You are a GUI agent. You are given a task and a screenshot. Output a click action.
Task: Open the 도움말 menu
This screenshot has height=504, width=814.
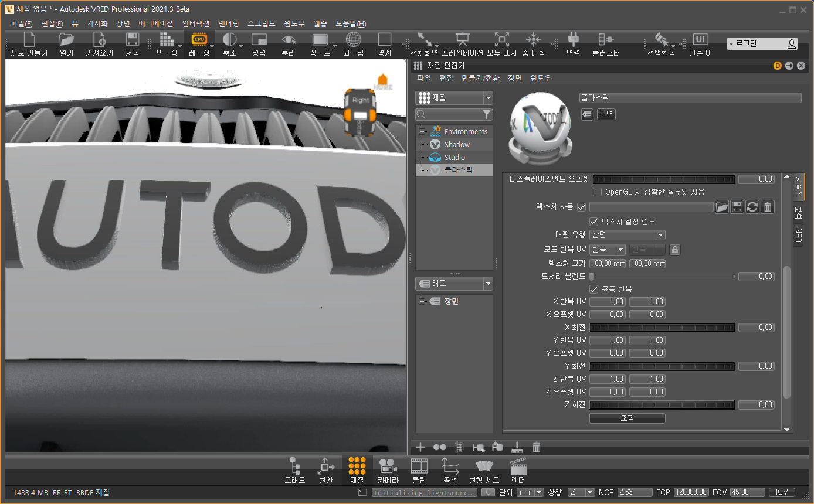pyautogui.click(x=351, y=23)
